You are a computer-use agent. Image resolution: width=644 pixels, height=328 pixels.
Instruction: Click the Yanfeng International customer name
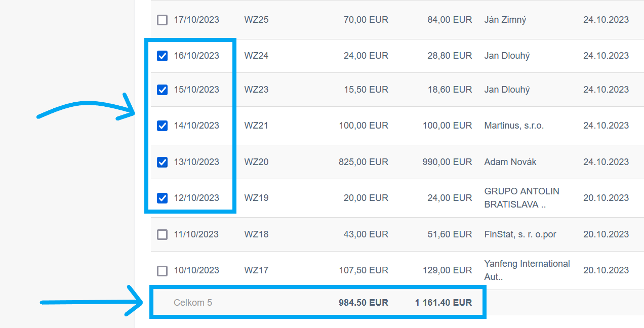[527, 270]
